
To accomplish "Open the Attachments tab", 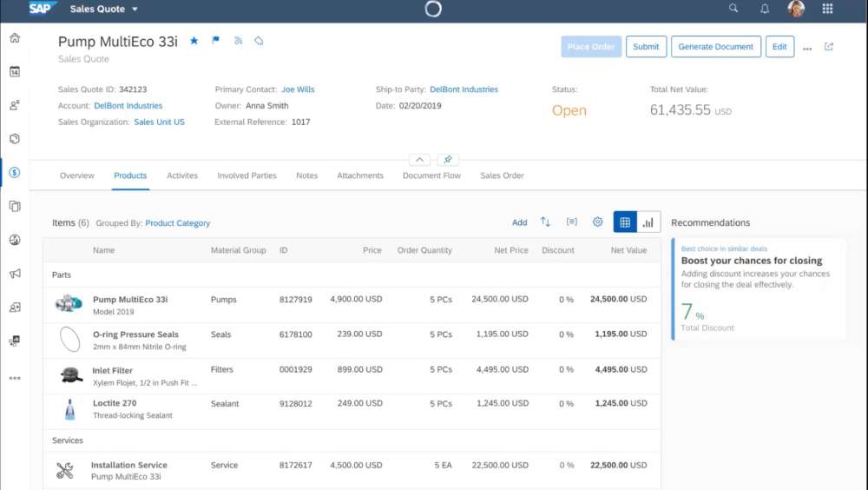I will click(360, 175).
